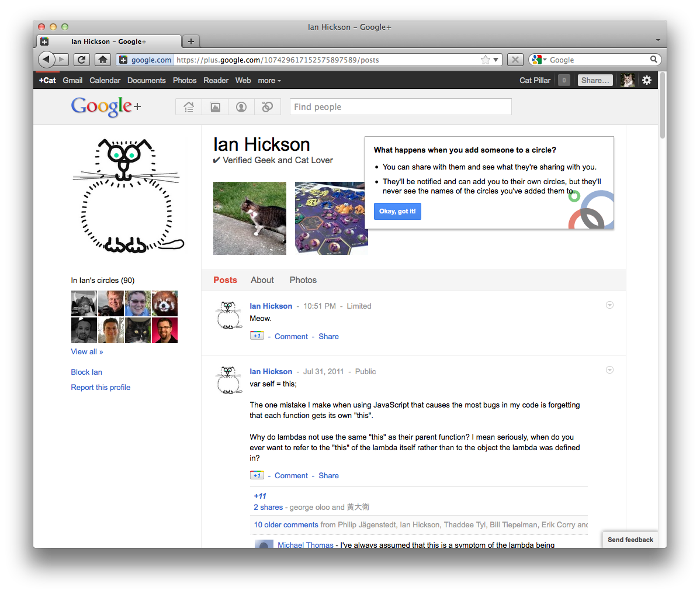Open the Google+ Profile icon
The image size is (700, 594).
241,107
